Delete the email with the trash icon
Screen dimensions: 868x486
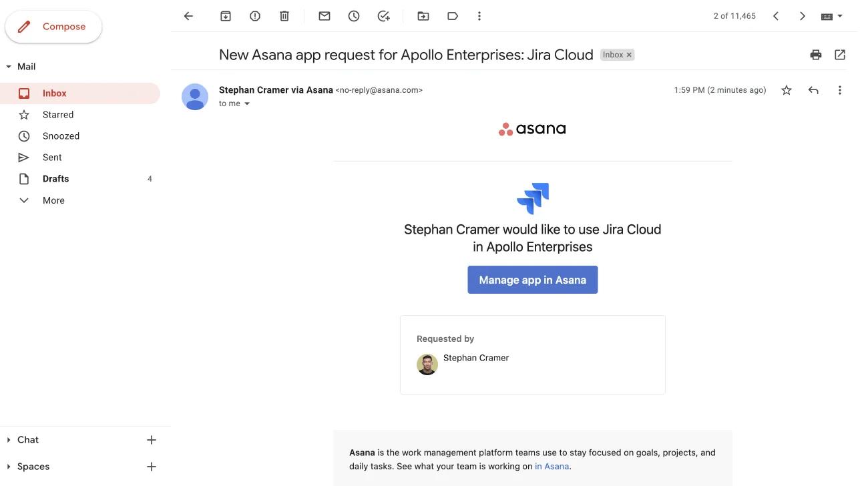[284, 15]
